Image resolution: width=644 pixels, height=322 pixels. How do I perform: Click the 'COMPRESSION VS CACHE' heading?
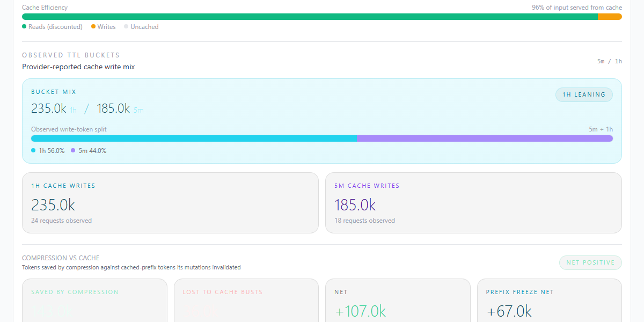61,258
